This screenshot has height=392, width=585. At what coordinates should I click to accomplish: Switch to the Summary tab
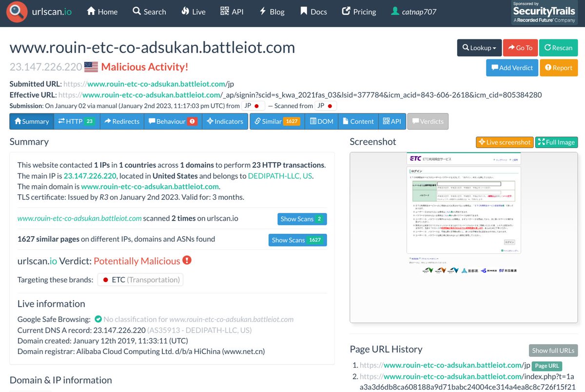[x=32, y=121]
